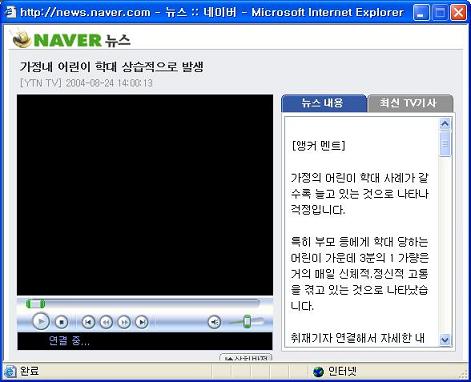Screen dimensions: 471x382
Task: Skip to next track button
Action: pos(142,322)
